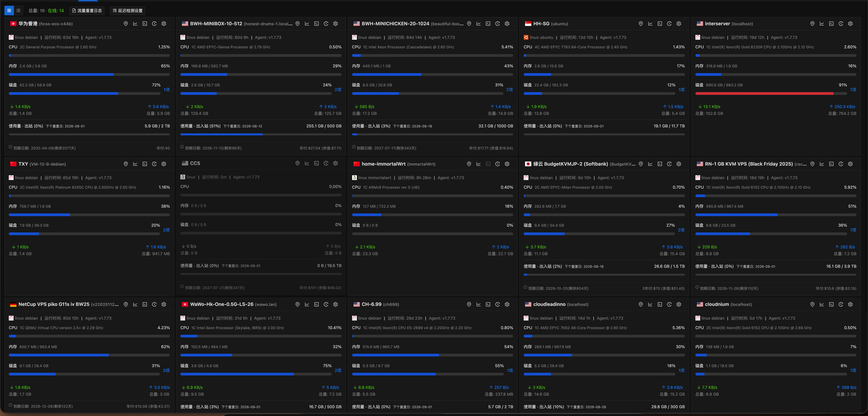Show location pin for RN-1 GB KVM VPS
Image resolution: width=868 pixels, height=416 pixels.
tap(812, 164)
